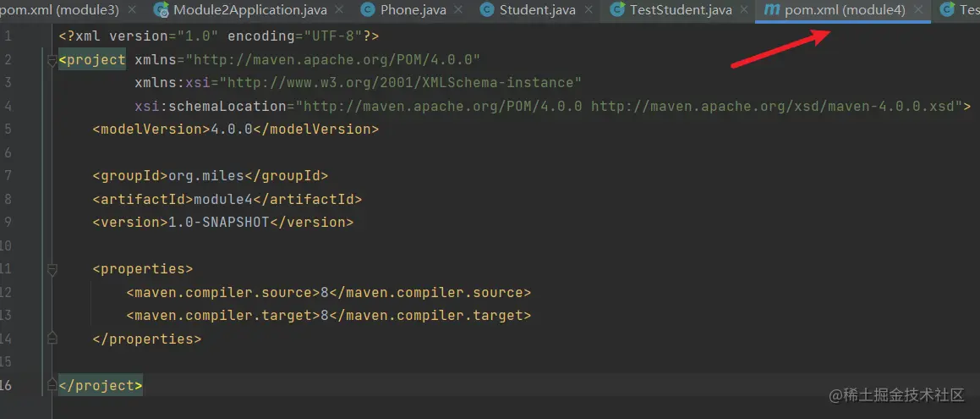This screenshot has height=419, width=980.
Task: Click the TestStudent.java class icon
Action: [x=617, y=9]
